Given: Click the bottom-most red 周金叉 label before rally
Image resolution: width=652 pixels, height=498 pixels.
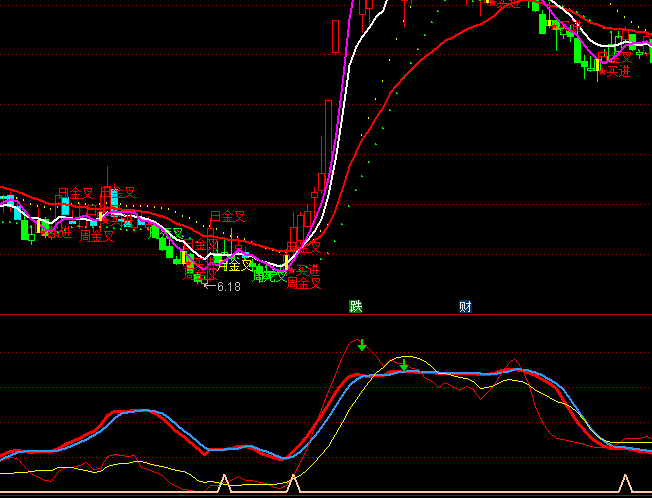Looking at the screenshot, I should [x=304, y=284].
